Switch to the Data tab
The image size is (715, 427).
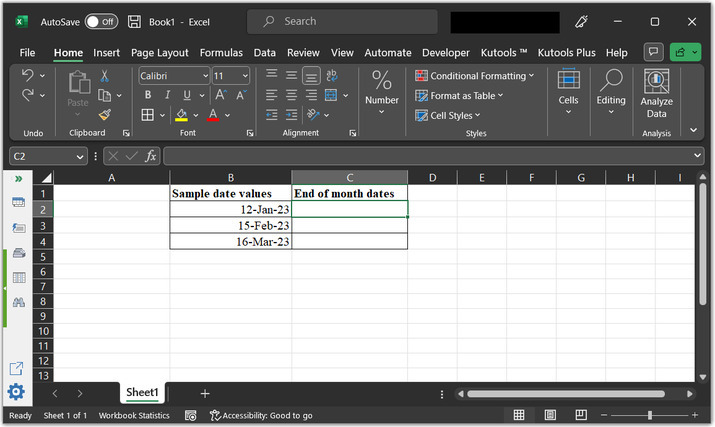point(264,53)
